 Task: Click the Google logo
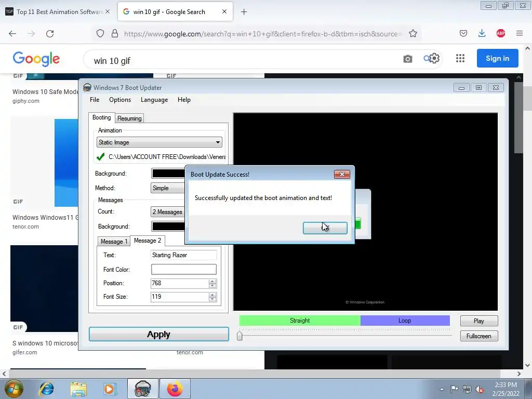pos(36,59)
